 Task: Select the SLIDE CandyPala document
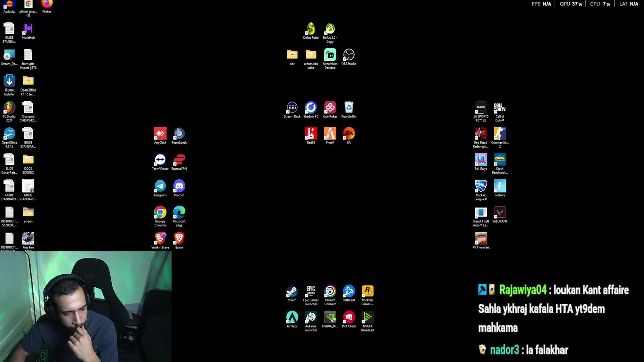click(9, 164)
